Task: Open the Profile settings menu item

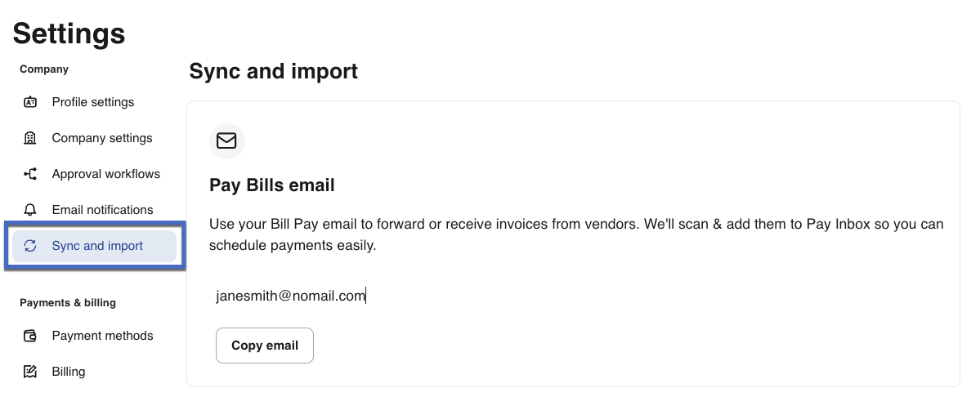Action: point(92,102)
